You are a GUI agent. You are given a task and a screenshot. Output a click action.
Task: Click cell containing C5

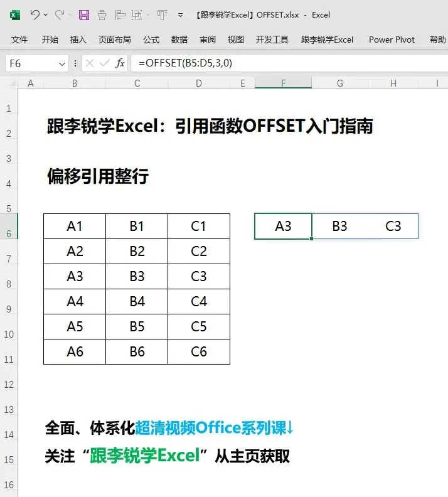(x=199, y=326)
